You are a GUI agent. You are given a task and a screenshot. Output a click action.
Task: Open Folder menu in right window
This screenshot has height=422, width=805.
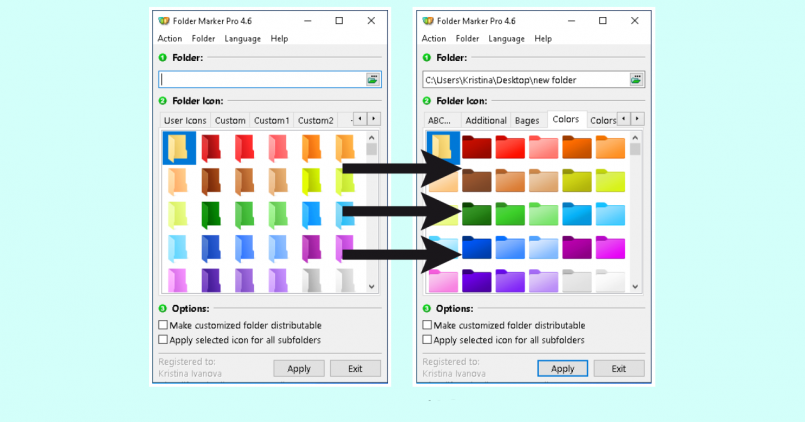tap(467, 39)
